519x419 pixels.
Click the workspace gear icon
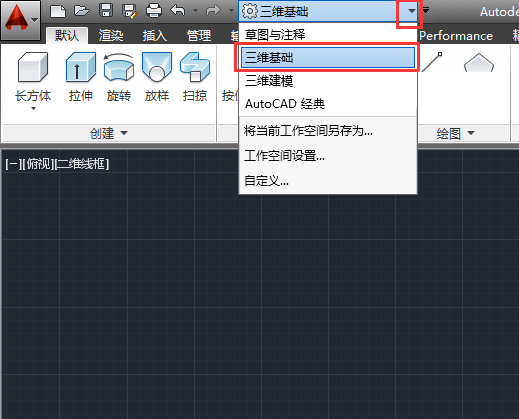(250, 11)
